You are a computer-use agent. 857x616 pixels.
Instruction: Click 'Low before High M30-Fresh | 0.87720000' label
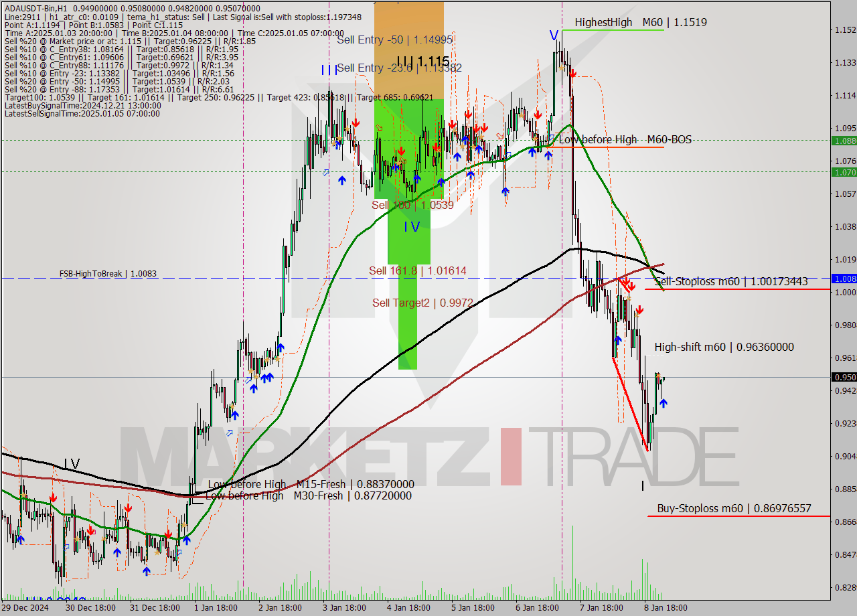308,495
